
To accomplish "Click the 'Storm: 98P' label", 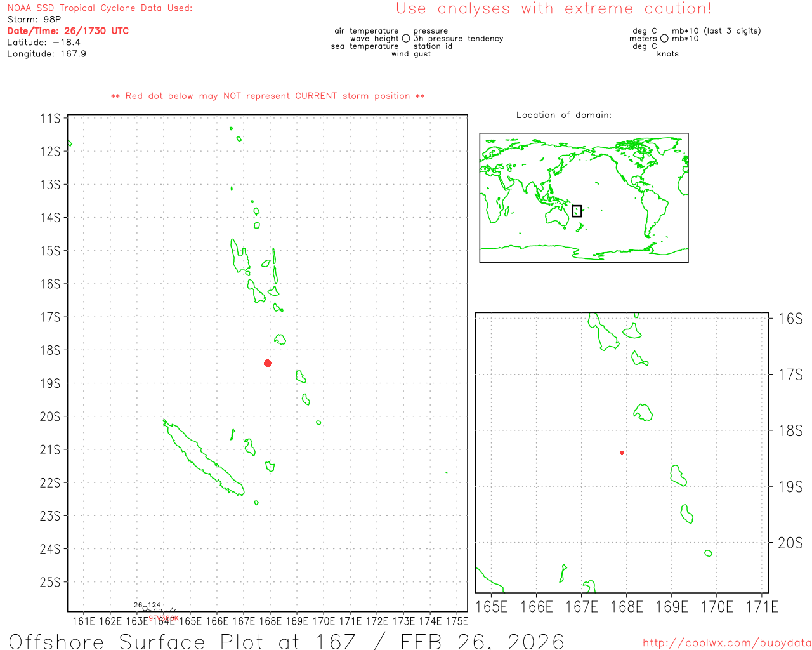I will [x=34, y=20].
